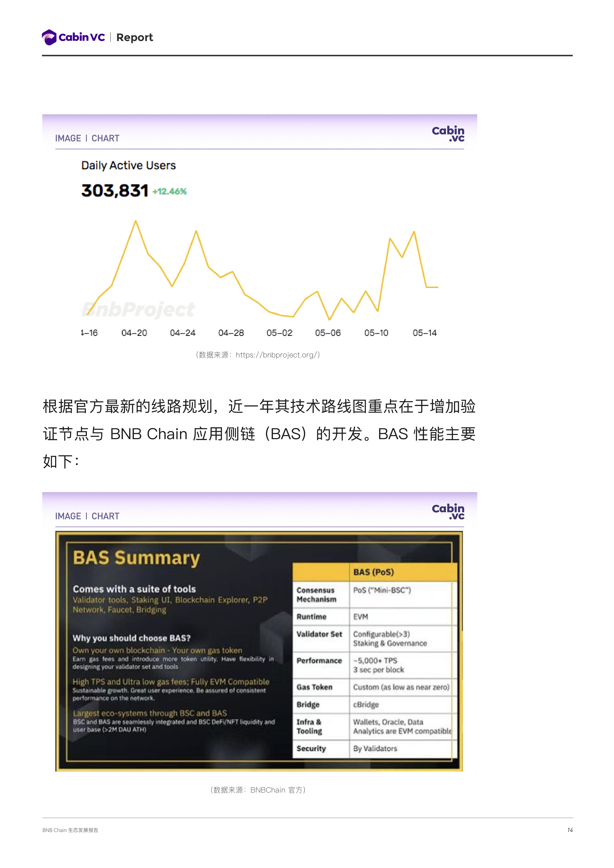
Task: Click the 04-20 axis label
Action: click(x=134, y=333)
